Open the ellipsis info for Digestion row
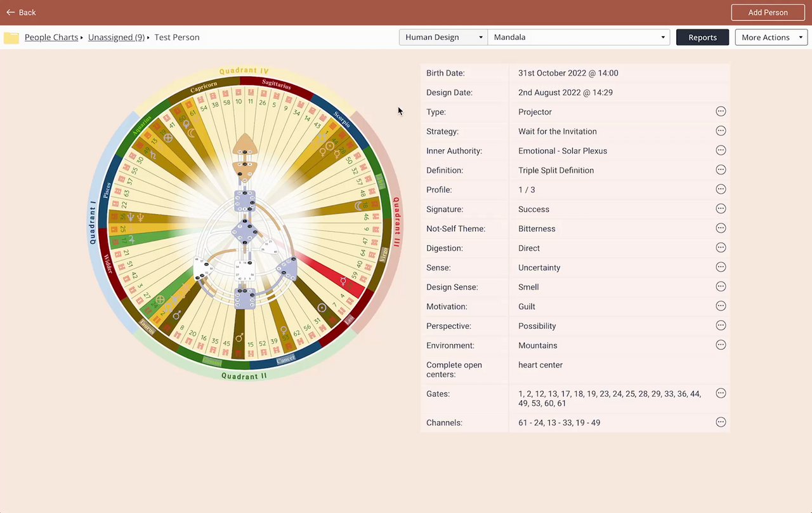Screen dimensions: 812x513 tap(721, 248)
